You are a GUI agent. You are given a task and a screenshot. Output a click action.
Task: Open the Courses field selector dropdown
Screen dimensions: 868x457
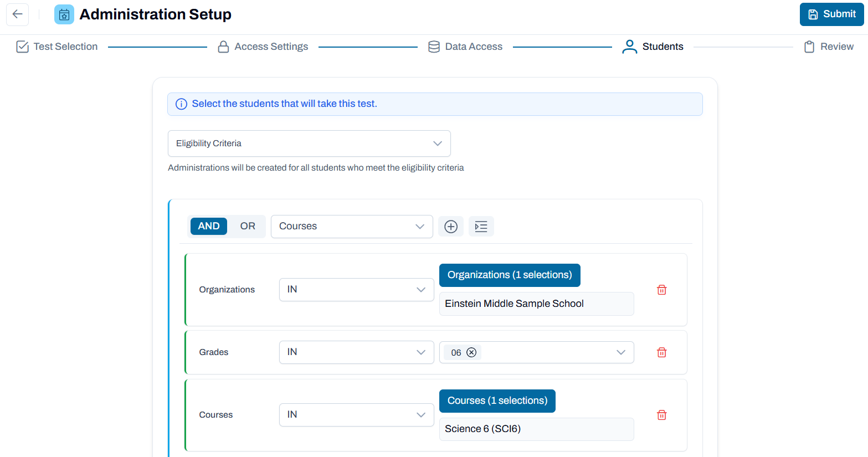click(x=352, y=227)
